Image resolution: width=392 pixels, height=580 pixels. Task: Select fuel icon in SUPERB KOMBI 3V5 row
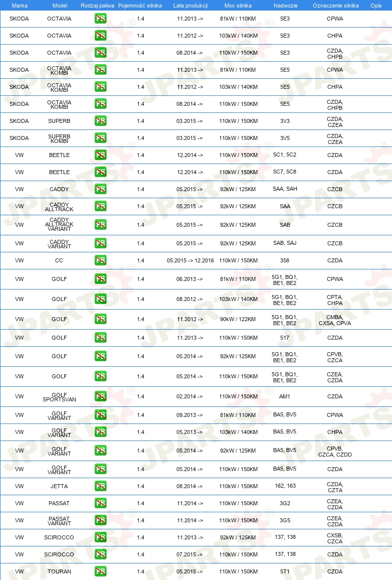coord(100,137)
